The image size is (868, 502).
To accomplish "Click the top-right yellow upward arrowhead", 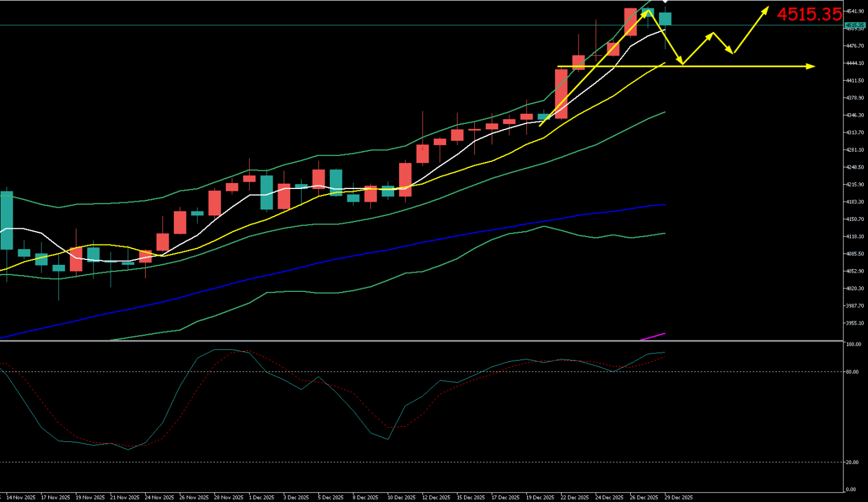I will (765, 10).
